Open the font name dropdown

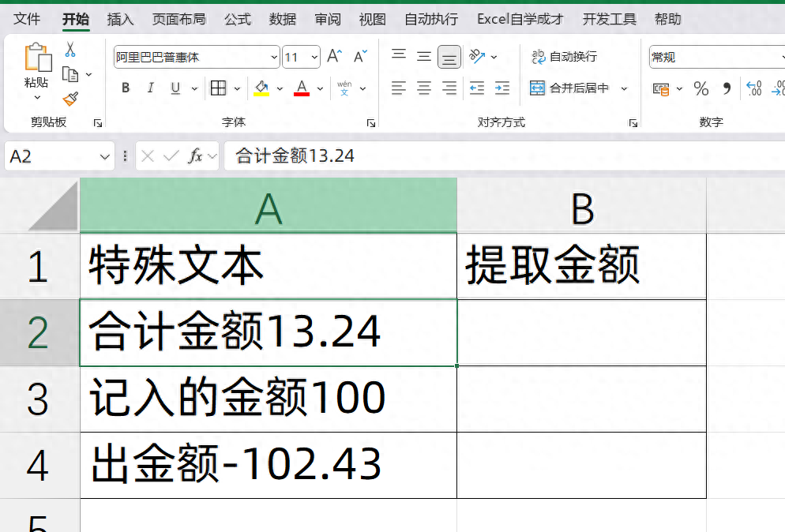coord(274,57)
